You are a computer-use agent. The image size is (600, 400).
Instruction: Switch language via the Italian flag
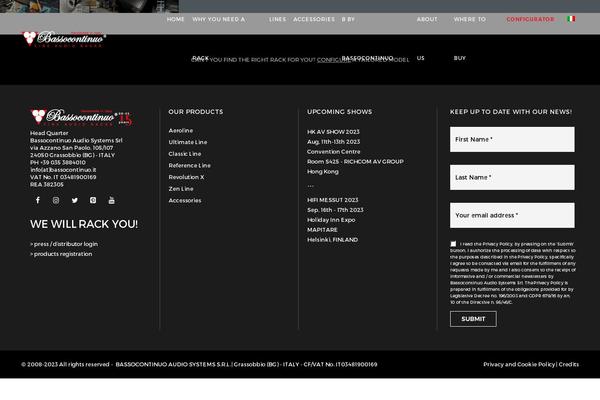click(x=571, y=19)
